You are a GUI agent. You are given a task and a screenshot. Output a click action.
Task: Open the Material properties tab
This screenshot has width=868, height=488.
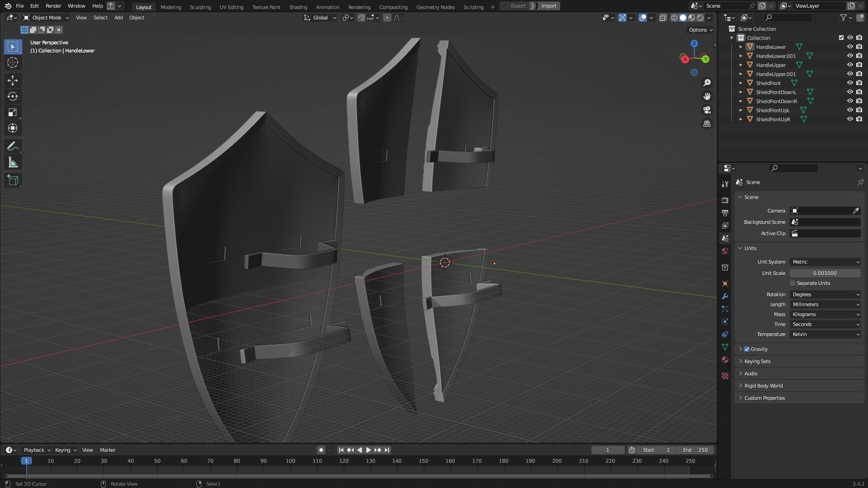coord(725,360)
